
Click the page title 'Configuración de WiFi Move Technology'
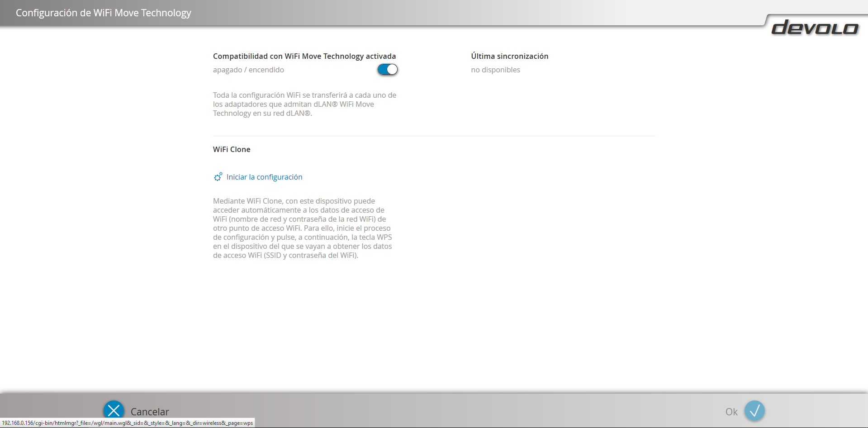[x=104, y=13]
